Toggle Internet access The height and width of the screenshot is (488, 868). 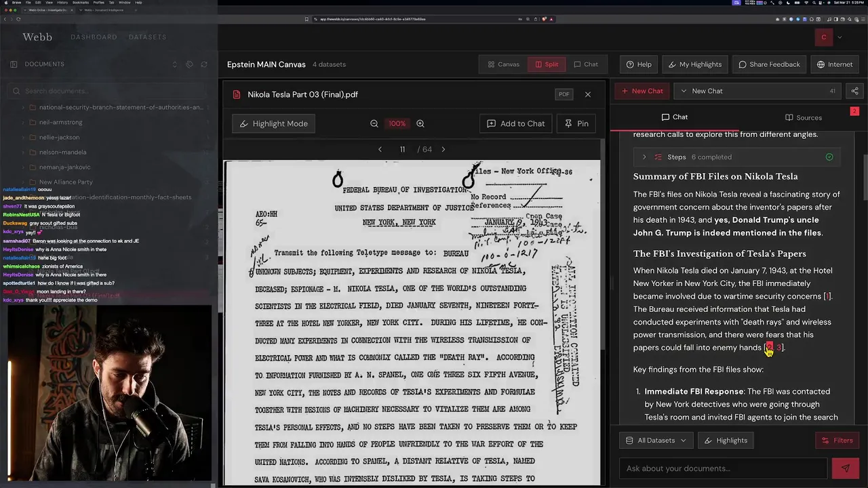835,64
